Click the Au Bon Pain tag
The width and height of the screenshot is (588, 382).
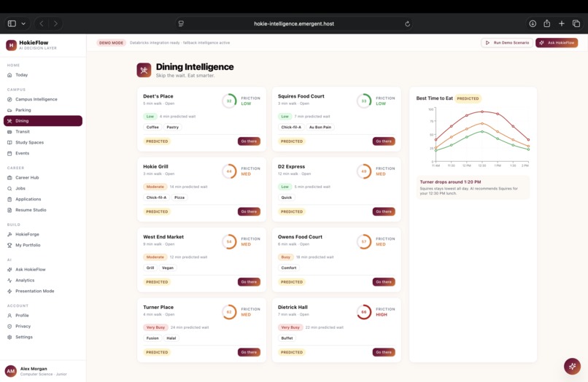click(x=320, y=128)
